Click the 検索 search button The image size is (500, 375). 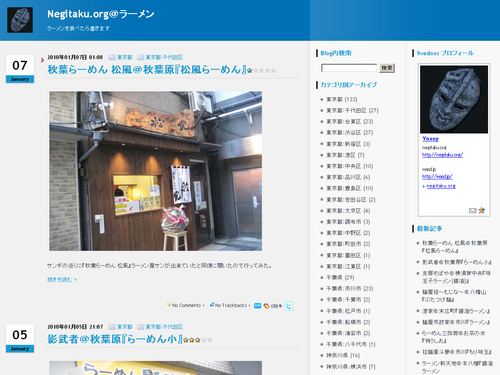coord(387,68)
